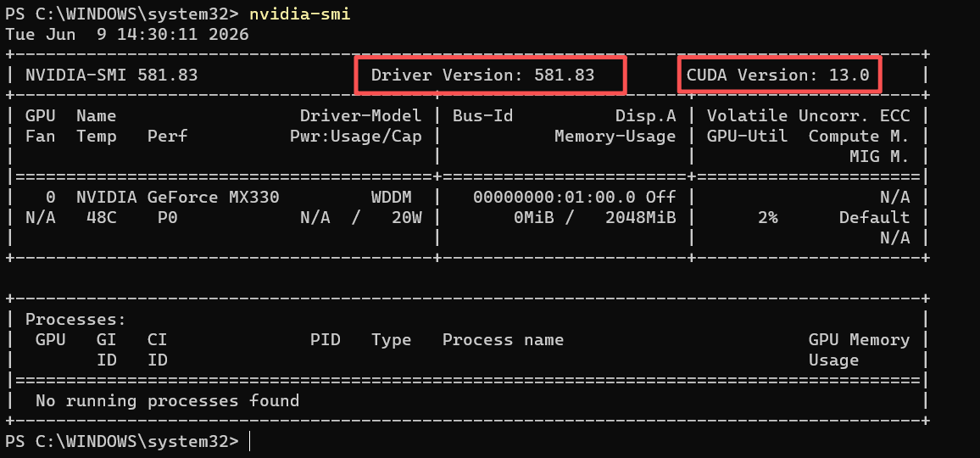
Task: Click the 'NVIDIA GeForce MX330' GPU name
Action: (177, 198)
